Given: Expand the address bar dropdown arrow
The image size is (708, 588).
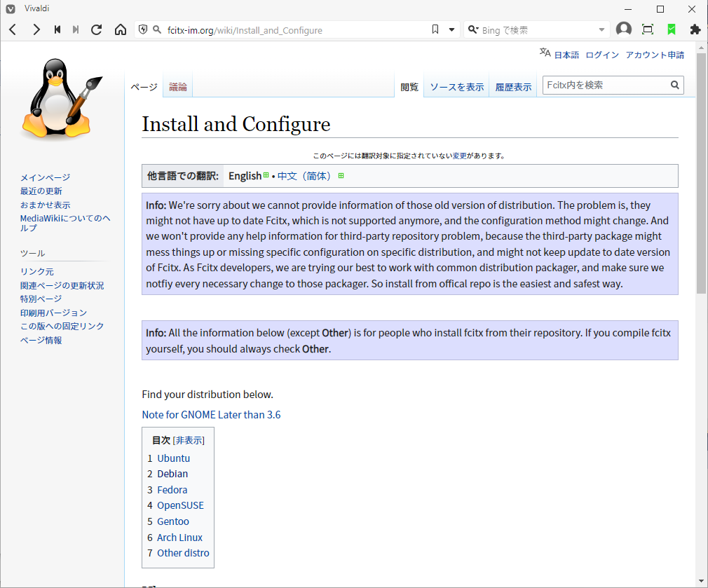Looking at the screenshot, I should click(451, 29).
